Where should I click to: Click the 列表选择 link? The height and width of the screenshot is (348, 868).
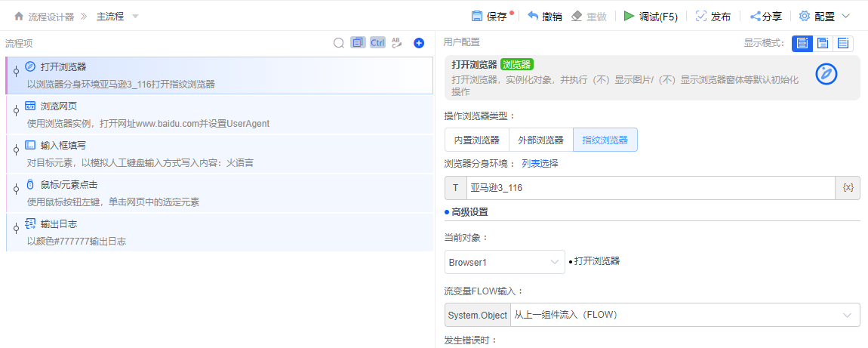(540, 163)
